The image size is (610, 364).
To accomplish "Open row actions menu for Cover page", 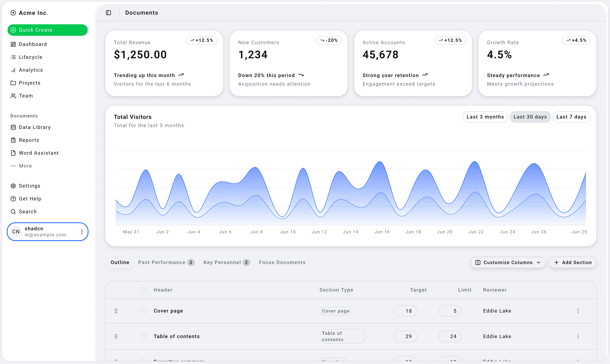I will pyautogui.click(x=578, y=311).
